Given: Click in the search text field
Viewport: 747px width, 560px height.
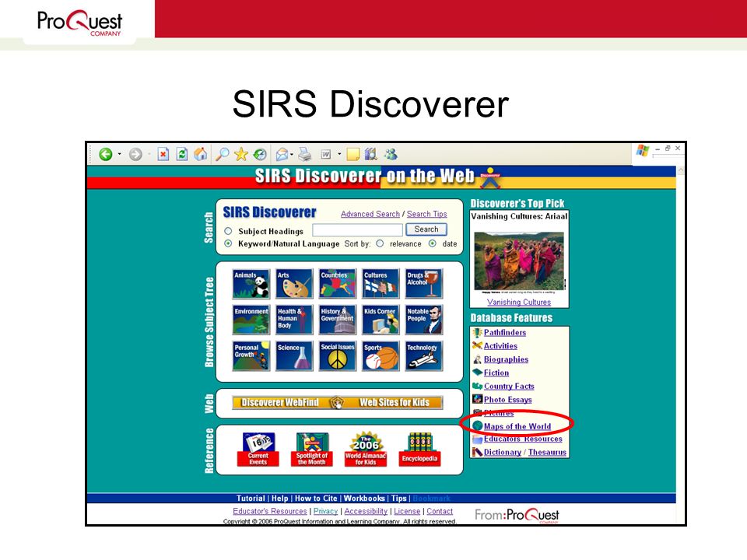Looking at the screenshot, I should tap(357, 230).
